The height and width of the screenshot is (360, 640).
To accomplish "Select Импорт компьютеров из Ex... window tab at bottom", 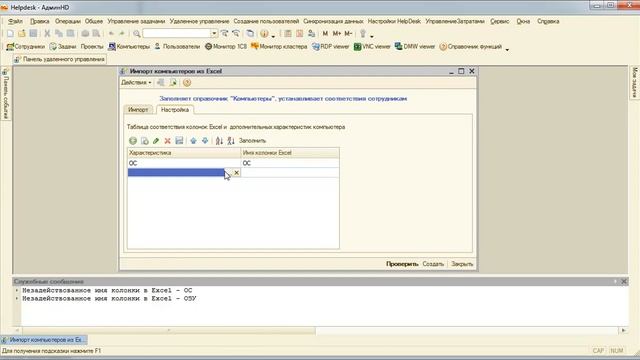I will 44,340.
